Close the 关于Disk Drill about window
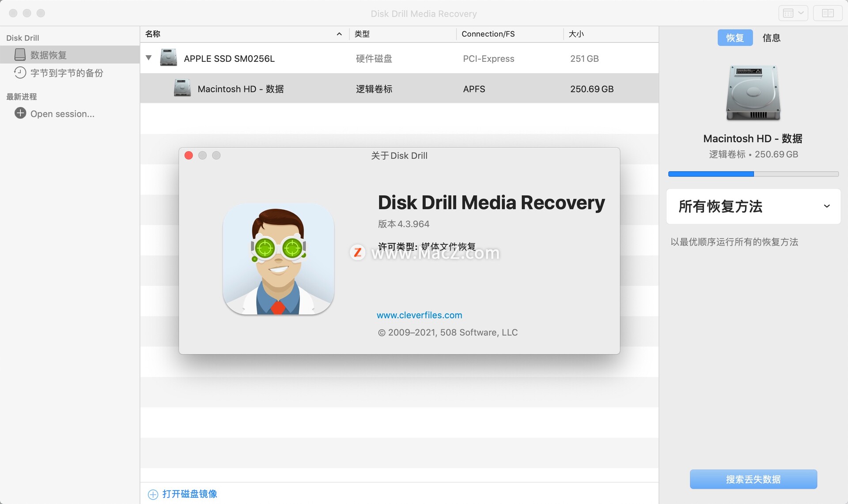The width and height of the screenshot is (848, 504). pyautogui.click(x=189, y=155)
